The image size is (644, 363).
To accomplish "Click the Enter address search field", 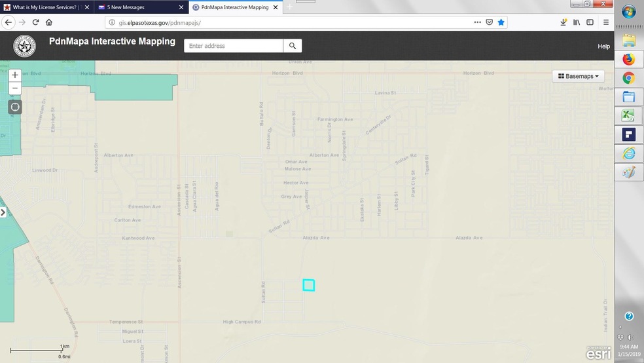I will point(234,46).
